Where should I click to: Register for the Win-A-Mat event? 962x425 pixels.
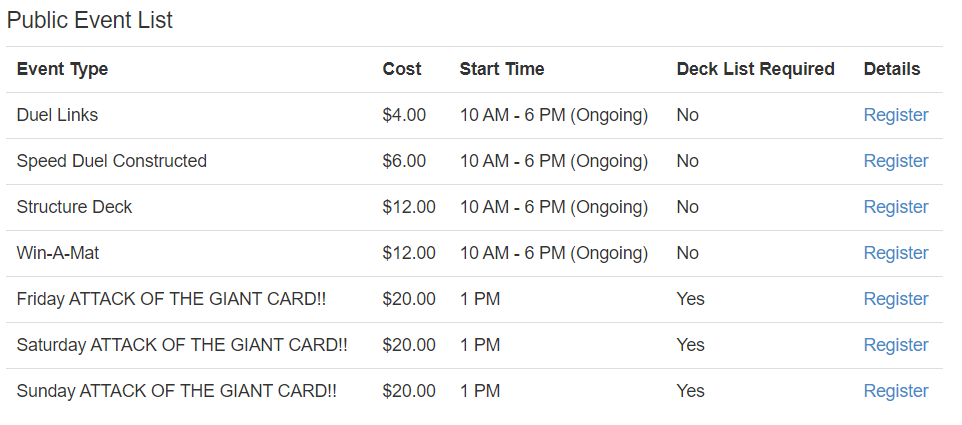click(x=896, y=253)
